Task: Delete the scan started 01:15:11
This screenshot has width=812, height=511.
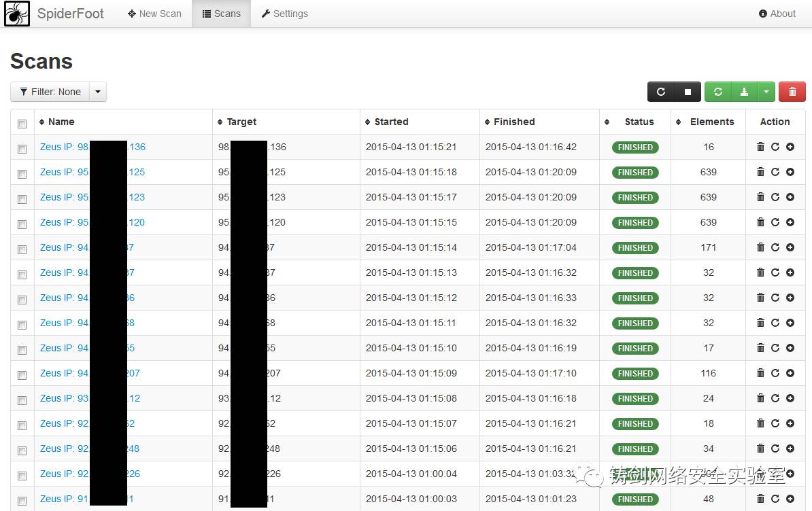Action: coord(760,323)
